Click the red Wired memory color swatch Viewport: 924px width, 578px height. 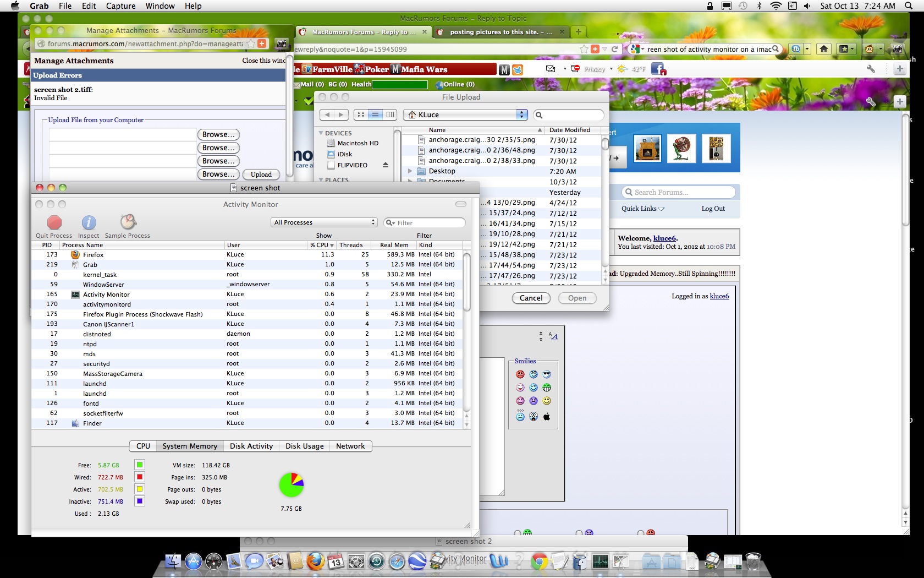coord(140,477)
